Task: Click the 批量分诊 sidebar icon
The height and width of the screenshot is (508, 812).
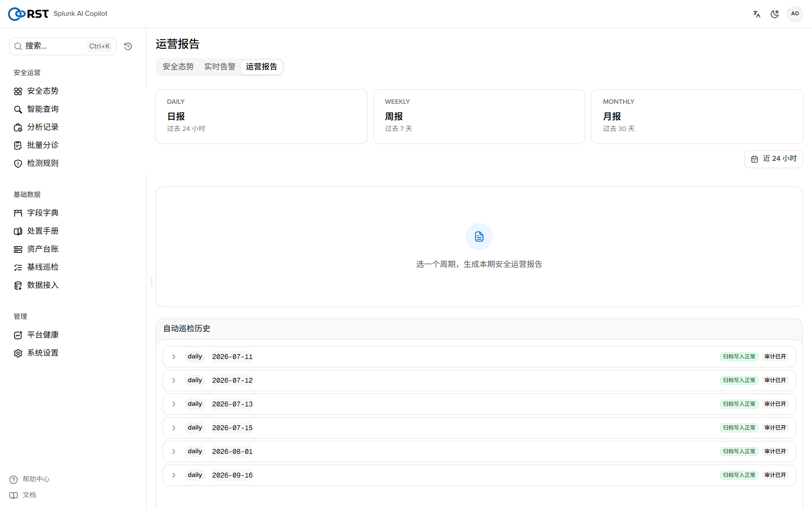Action: coord(18,145)
